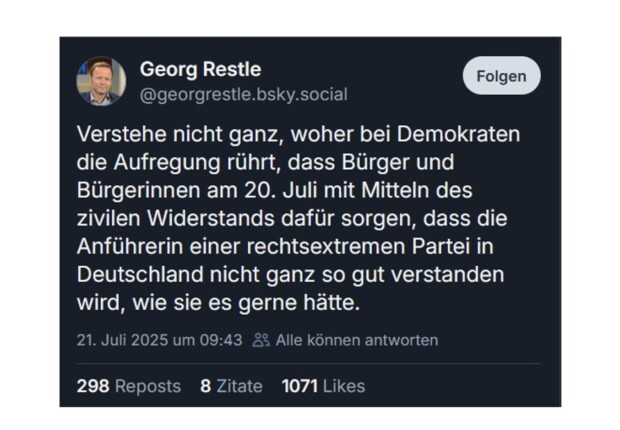
Task: Click the word Reposts in stats row
Action: [x=147, y=386]
